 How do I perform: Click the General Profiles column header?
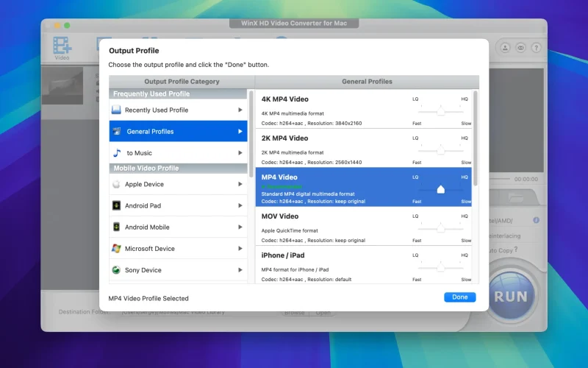pyautogui.click(x=367, y=82)
